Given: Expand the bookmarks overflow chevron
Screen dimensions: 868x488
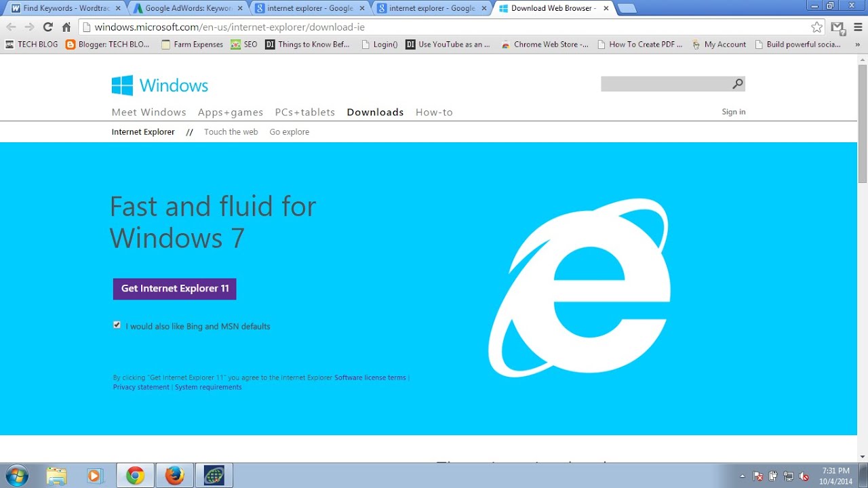Looking at the screenshot, I should 858,45.
